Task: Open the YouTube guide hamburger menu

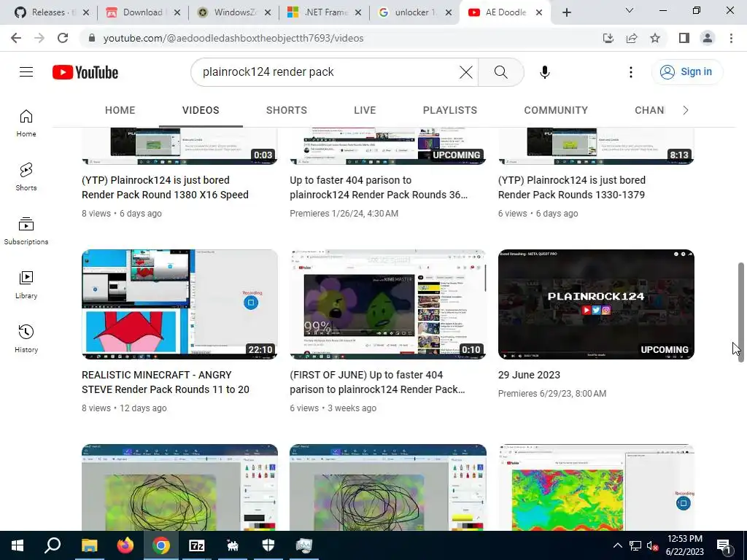Action: click(26, 72)
